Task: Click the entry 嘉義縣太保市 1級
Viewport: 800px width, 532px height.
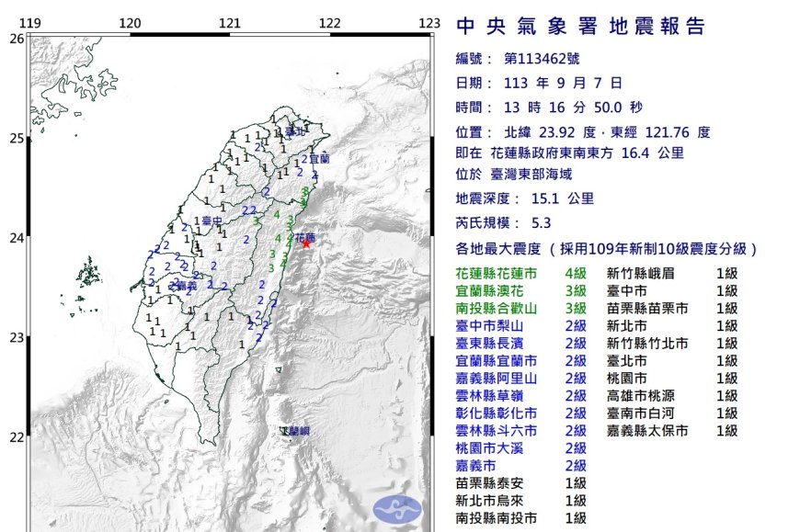Action: point(672,431)
